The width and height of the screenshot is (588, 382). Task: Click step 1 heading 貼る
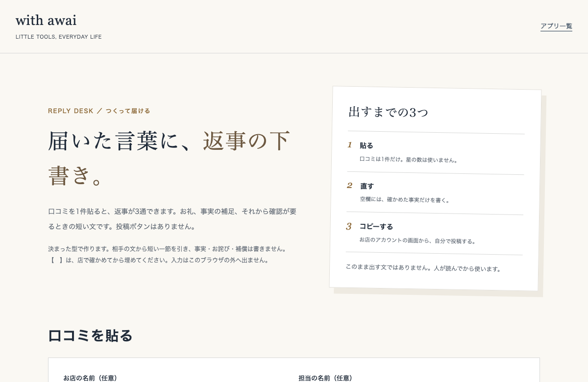point(366,145)
